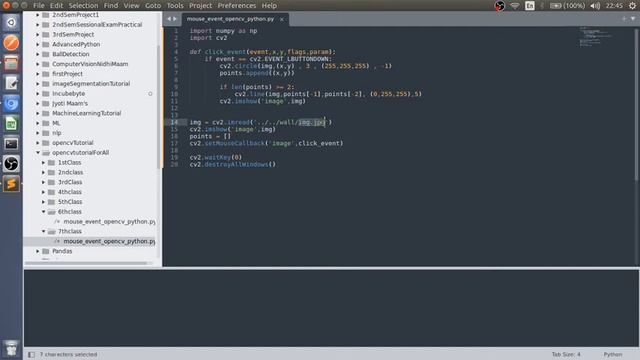Screen dimensions: 640x360
Task: Open the text editor dock icon
Action: click(x=11, y=83)
